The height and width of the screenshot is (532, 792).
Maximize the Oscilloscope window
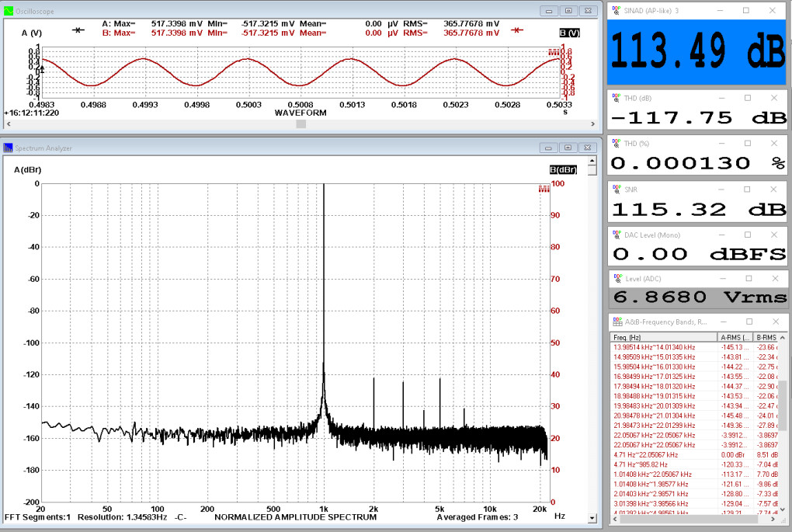568,11
